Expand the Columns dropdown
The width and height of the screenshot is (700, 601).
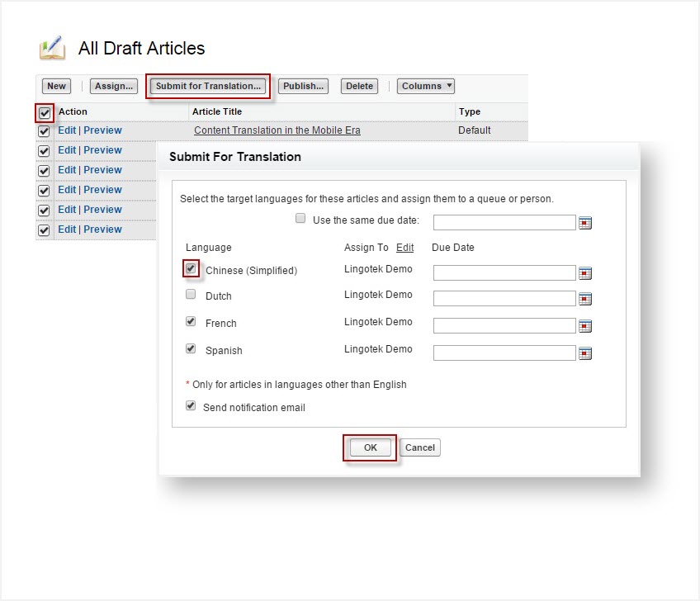pos(426,86)
